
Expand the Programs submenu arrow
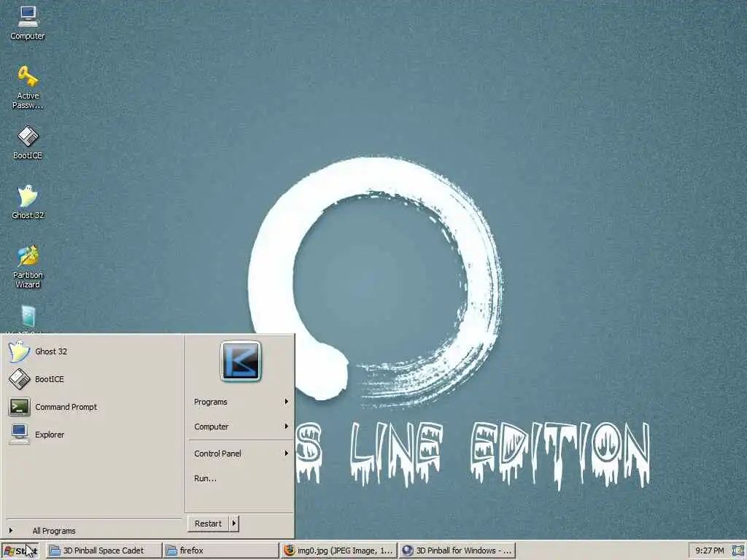286,402
